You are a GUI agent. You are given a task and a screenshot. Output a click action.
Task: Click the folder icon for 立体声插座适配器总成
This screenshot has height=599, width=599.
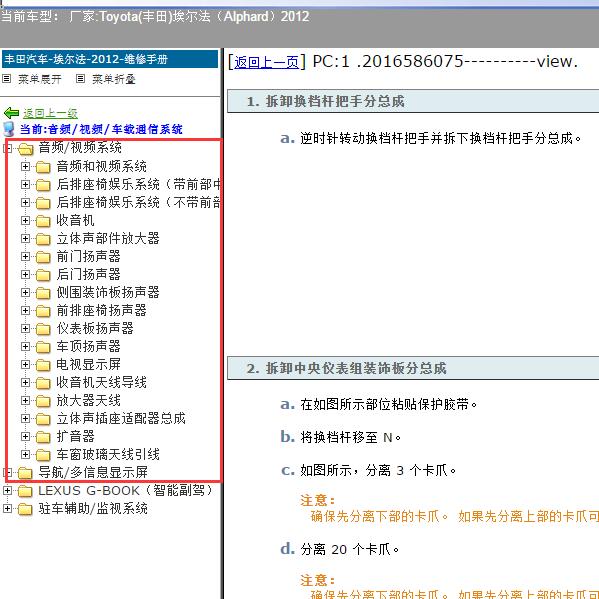[x=43, y=419]
